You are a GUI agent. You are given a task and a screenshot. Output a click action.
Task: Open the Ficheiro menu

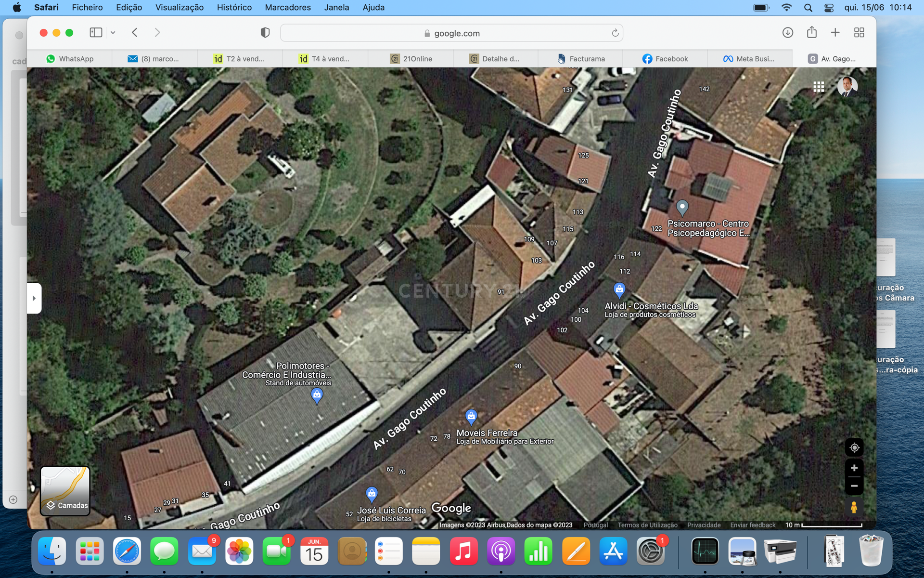point(87,7)
